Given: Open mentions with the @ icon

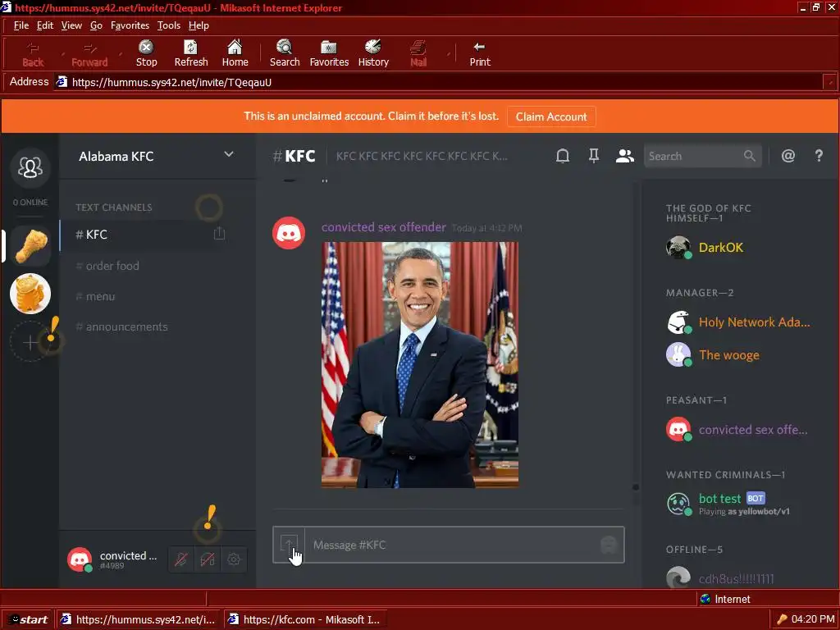Looking at the screenshot, I should [x=788, y=156].
